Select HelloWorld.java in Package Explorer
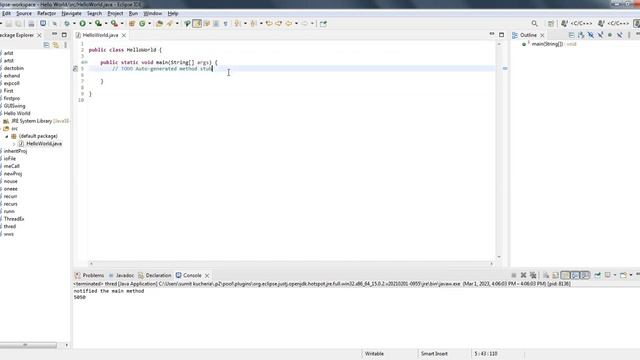Viewport: 640px width, 360px height. (44, 144)
